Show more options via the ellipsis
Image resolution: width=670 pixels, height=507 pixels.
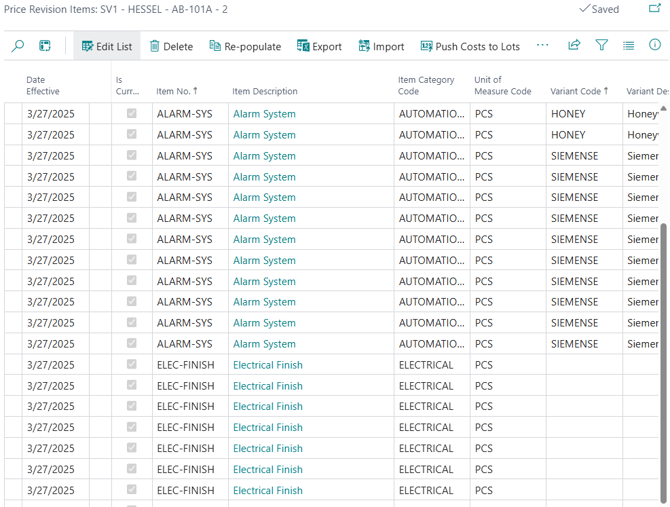point(542,45)
